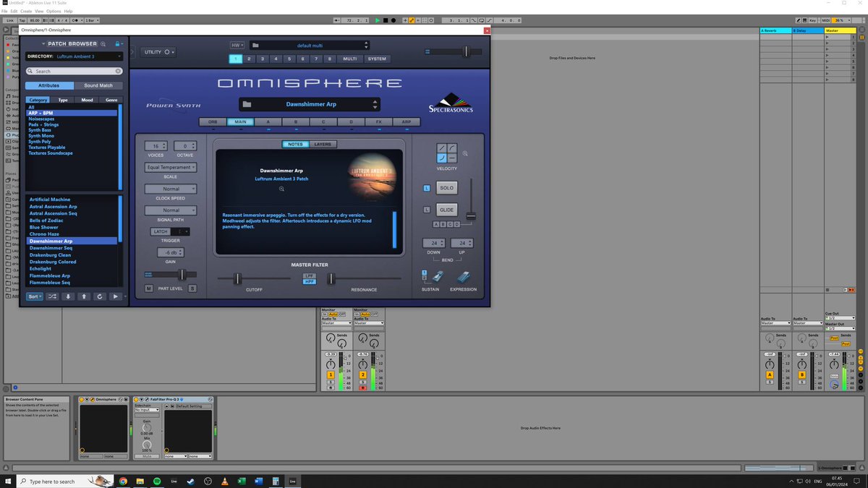Open the HW dropdown
The image size is (868, 488).
click(238, 45)
